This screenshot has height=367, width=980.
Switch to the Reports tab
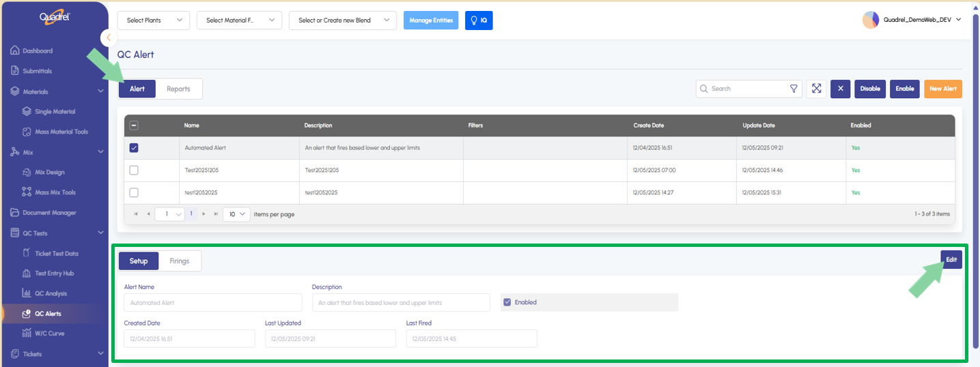click(x=178, y=89)
